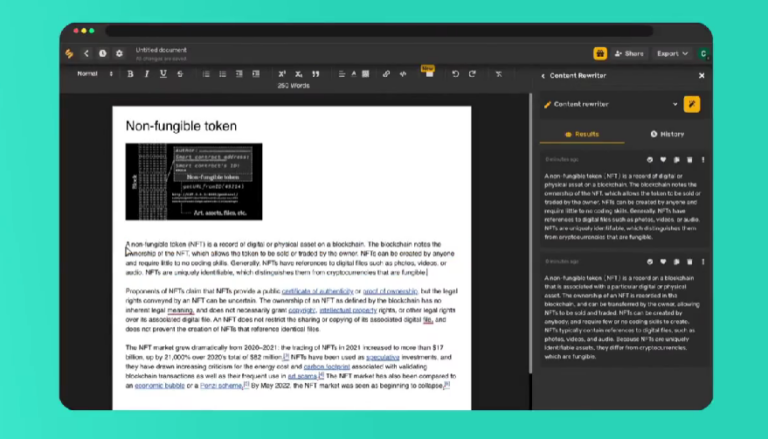Image resolution: width=768 pixels, height=439 pixels.
Task: Click toolbar icon with New badge
Action: 429,73
